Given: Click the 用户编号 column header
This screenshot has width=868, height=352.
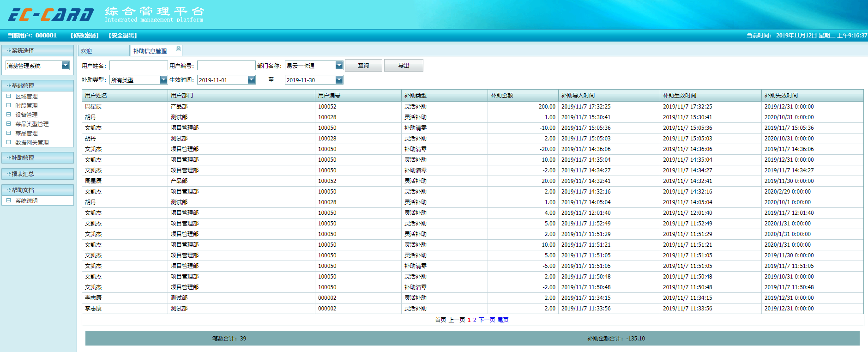Looking at the screenshot, I should point(358,95).
